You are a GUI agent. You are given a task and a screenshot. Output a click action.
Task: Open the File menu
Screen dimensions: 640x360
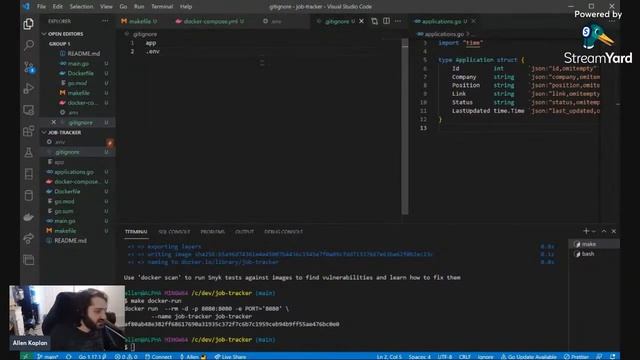[41, 7]
